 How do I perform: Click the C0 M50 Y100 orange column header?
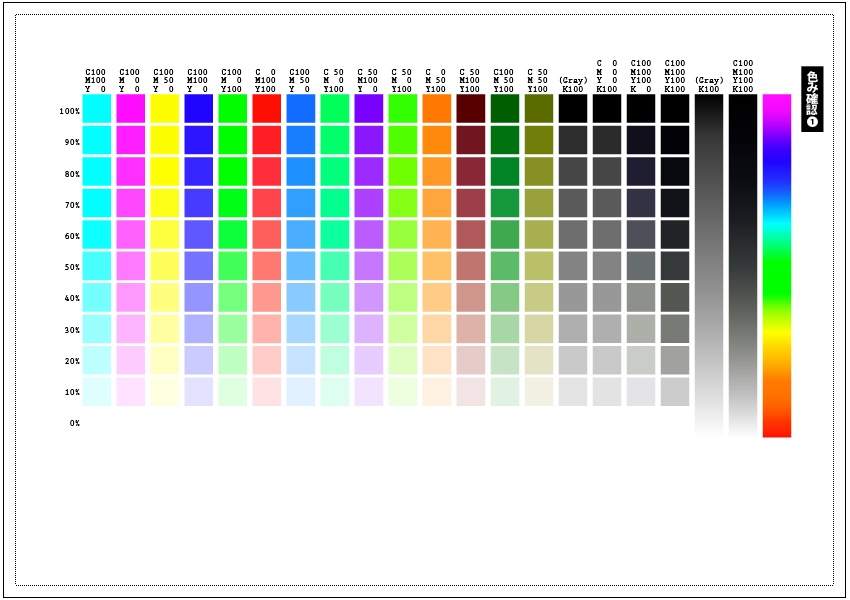coord(436,80)
